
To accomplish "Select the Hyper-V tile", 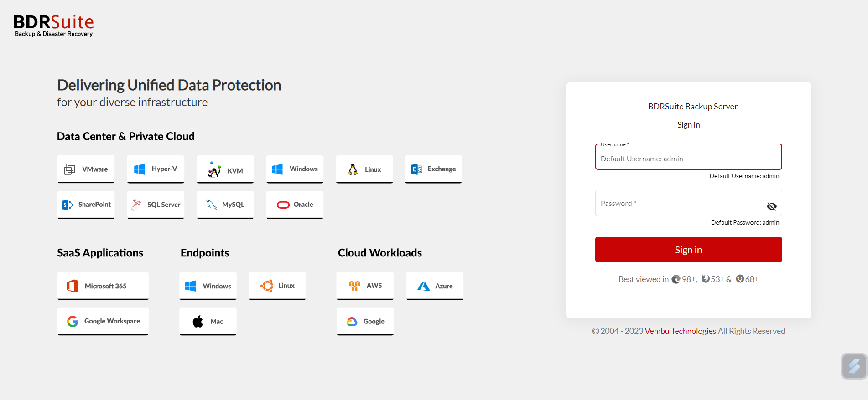I will tap(156, 169).
